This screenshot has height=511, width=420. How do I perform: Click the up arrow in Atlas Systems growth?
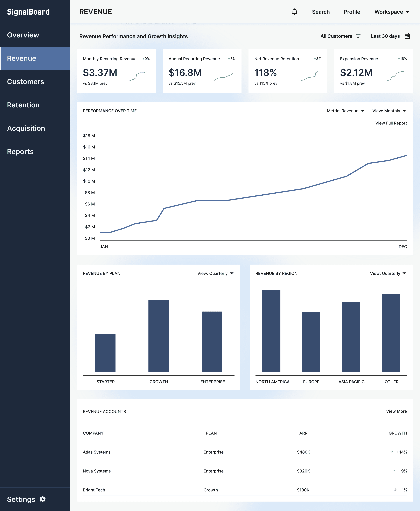392,452
